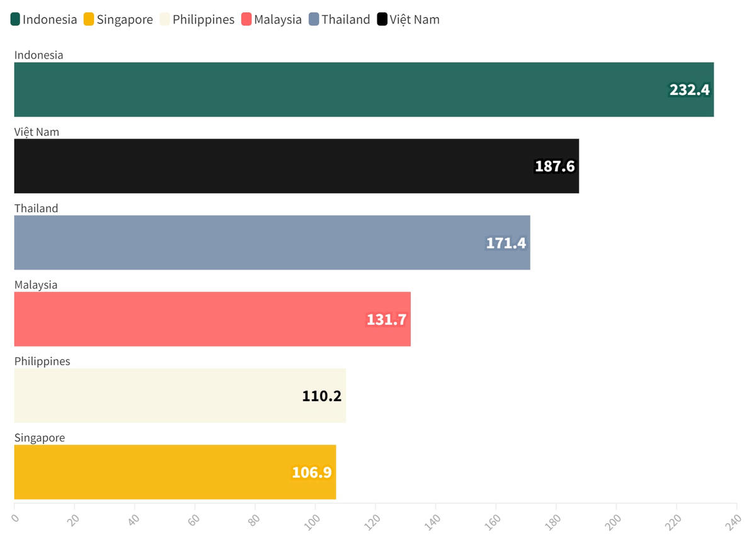This screenshot has height=546, width=756.
Task: Click the 106.9 value label
Action: [312, 472]
